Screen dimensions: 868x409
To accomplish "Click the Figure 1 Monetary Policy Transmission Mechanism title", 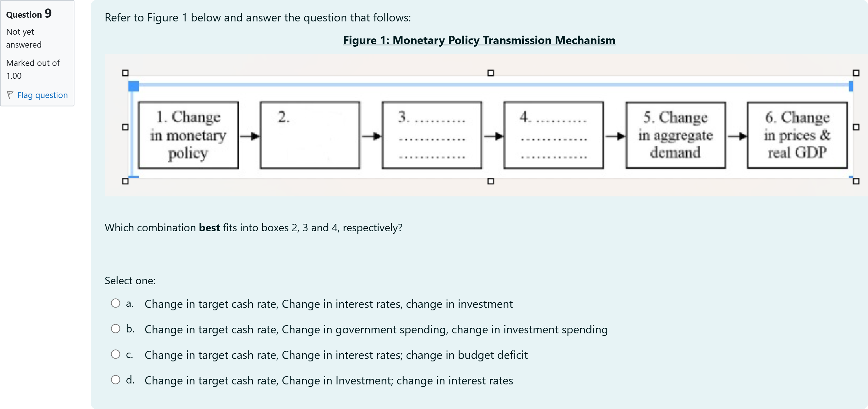I will (x=479, y=40).
